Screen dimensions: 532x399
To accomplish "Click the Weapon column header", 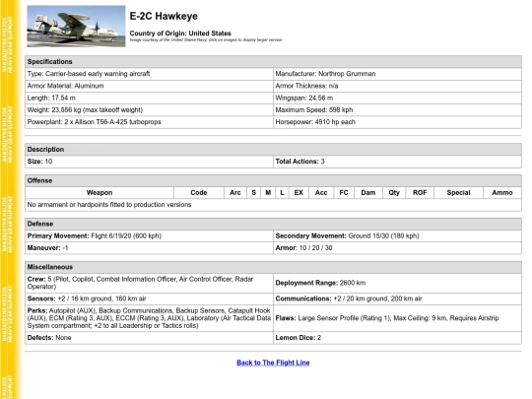I will click(100, 193).
